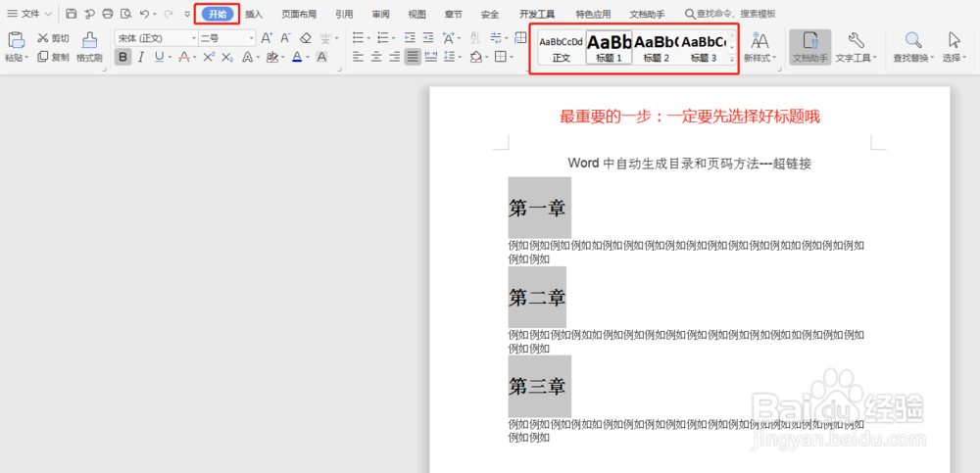980x473 pixels.
Task: Click the Save icon in quick access toolbar
Action: (x=72, y=14)
